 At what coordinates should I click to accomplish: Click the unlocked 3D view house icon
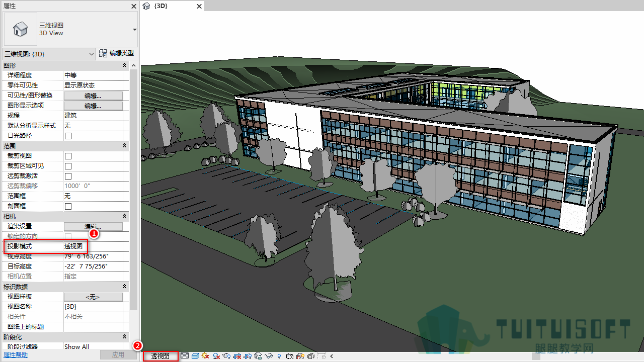pos(258,356)
